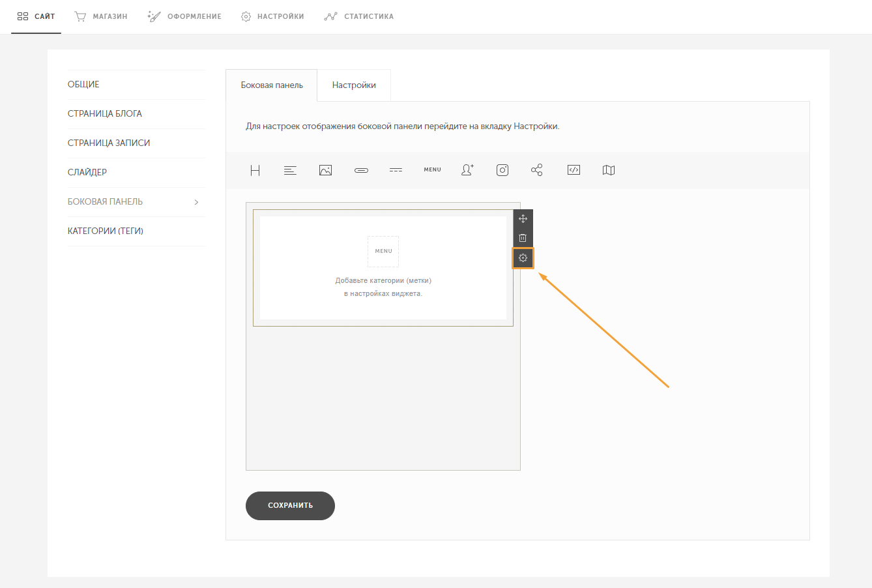Delete the menu widget with trash icon
This screenshot has height=588, width=872.
pyautogui.click(x=523, y=238)
